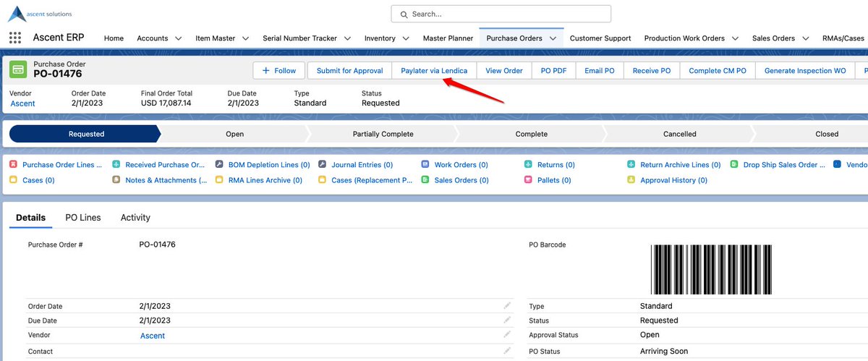Click the Returns related list icon
The height and width of the screenshot is (361, 868).
tap(529, 165)
